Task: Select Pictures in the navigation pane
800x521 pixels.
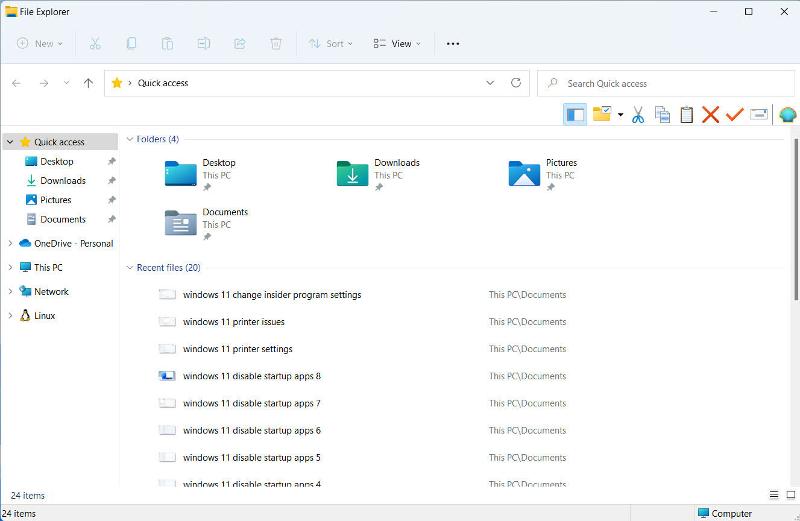Action: pyautogui.click(x=56, y=200)
